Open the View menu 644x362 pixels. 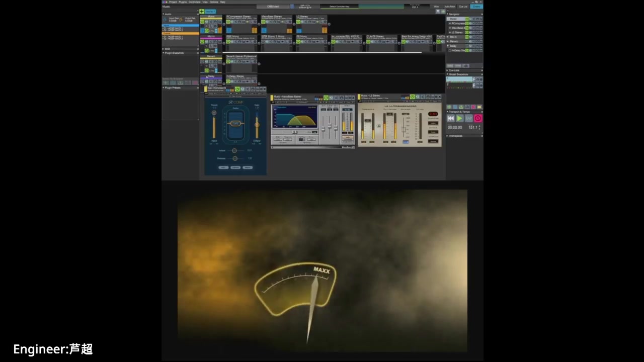point(205,2)
